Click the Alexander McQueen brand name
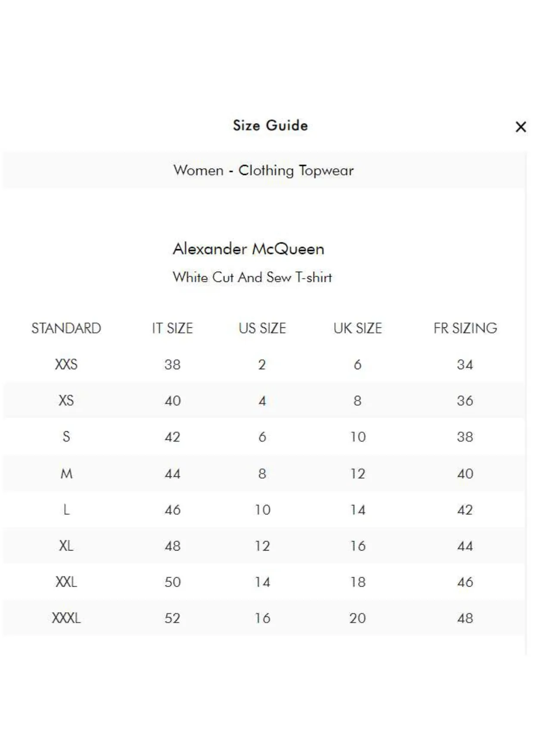The image size is (534, 756). click(248, 249)
